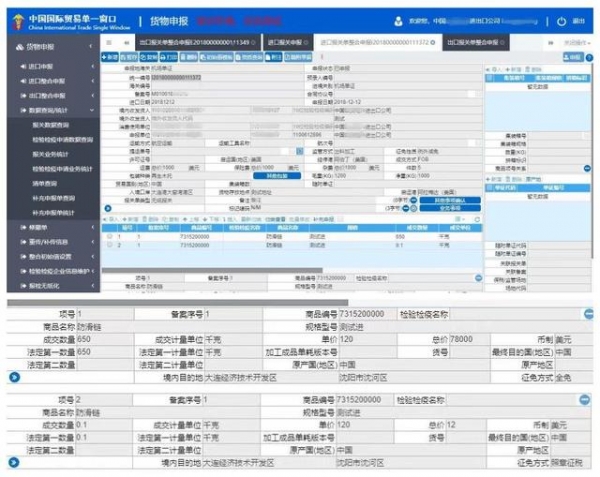Click the blue expand arrow on item 1 panel

10,378
